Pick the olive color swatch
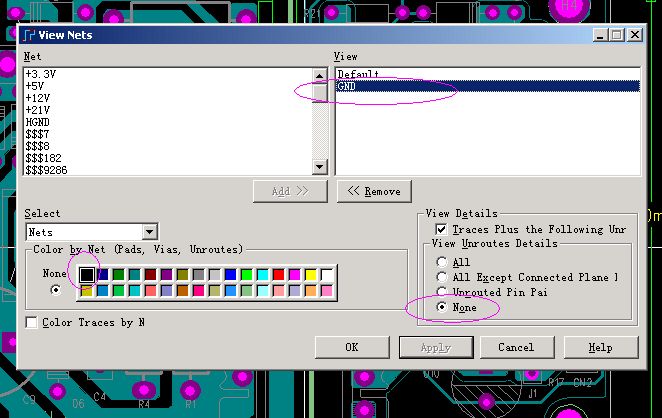 183,275
